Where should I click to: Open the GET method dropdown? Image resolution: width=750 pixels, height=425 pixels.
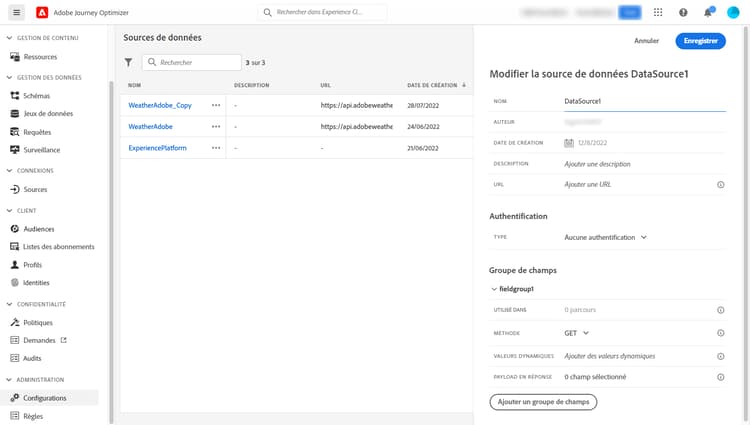(576, 333)
